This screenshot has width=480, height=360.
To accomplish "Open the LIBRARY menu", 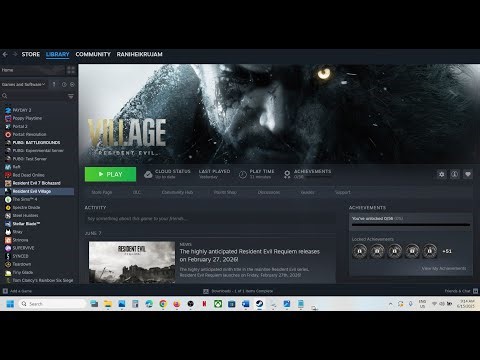I will click(58, 54).
